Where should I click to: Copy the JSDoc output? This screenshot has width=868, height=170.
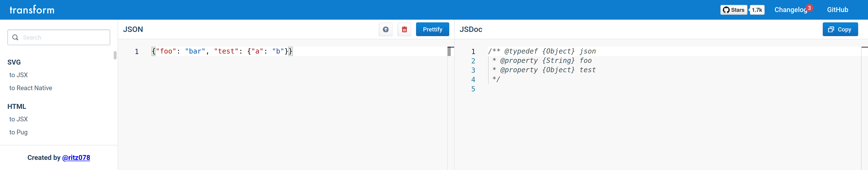[x=840, y=29]
